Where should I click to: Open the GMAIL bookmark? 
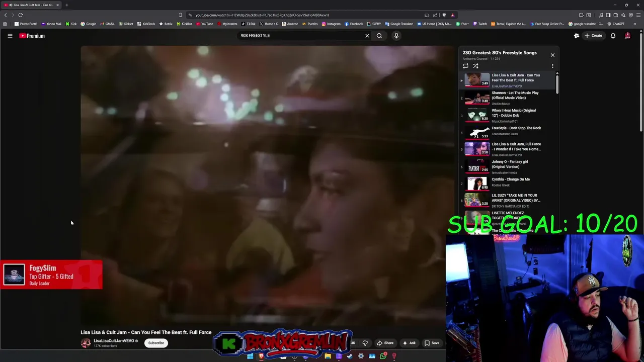pyautogui.click(x=108, y=24)
